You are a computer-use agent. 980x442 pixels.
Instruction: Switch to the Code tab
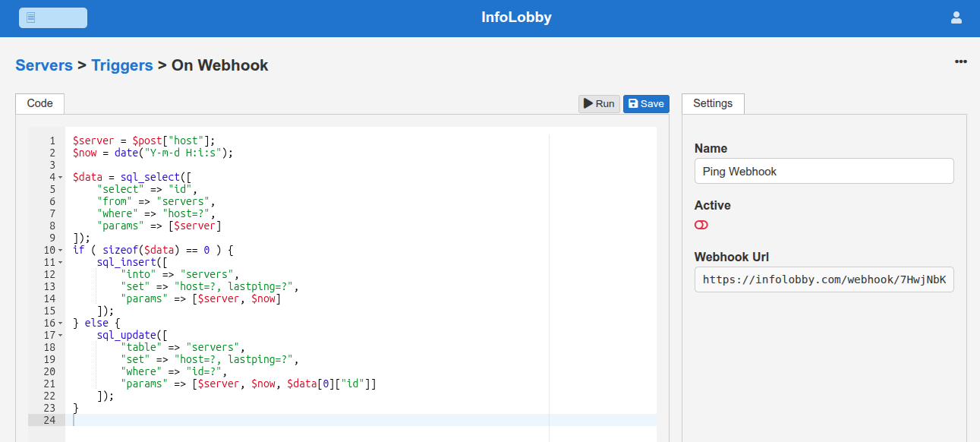click(x=39, y=103)
